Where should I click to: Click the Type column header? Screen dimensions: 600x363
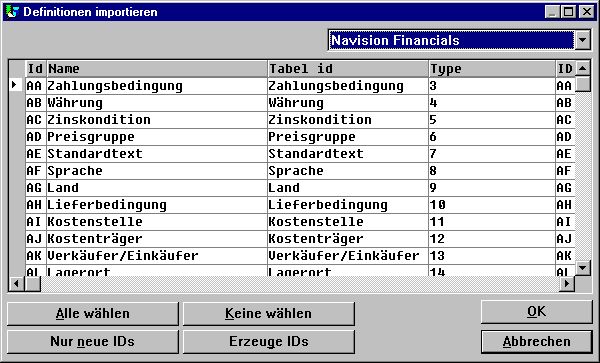[x=492, y=69]
